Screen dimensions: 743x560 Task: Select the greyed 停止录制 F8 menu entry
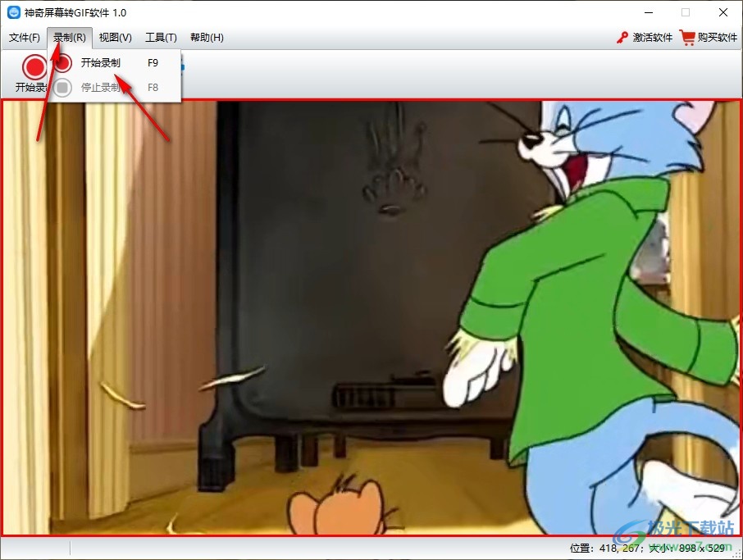pyautogui.click(x=114, y=87)
